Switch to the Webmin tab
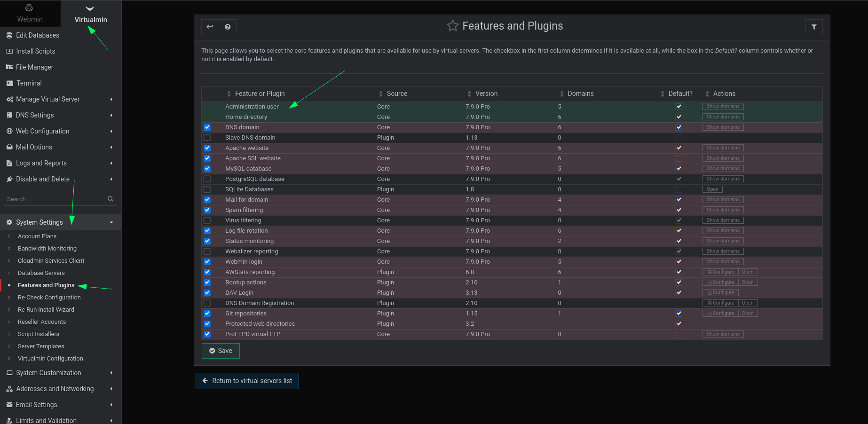 [x=30, y=13]
